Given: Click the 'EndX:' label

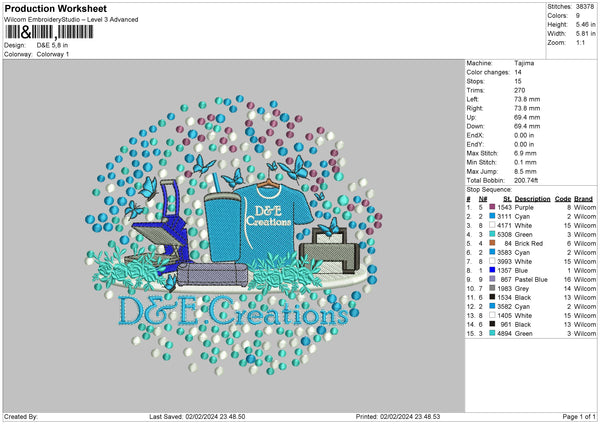Looking at the screenshot, I should coord(475,135).
